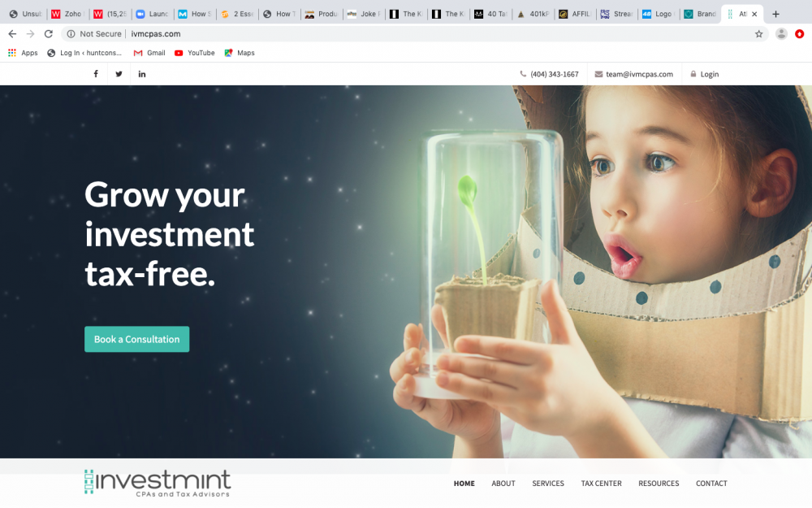Click the Not Secure site info icon

(71, 33)
